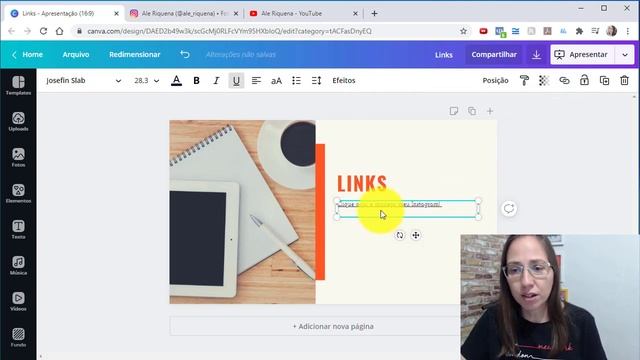
Task: Add notes to the page
Action: (x=453, y=111)
